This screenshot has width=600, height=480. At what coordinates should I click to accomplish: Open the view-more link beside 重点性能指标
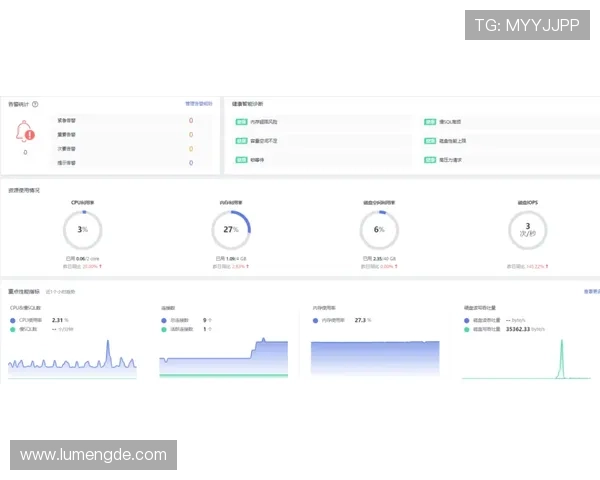[x=590, y=292]
